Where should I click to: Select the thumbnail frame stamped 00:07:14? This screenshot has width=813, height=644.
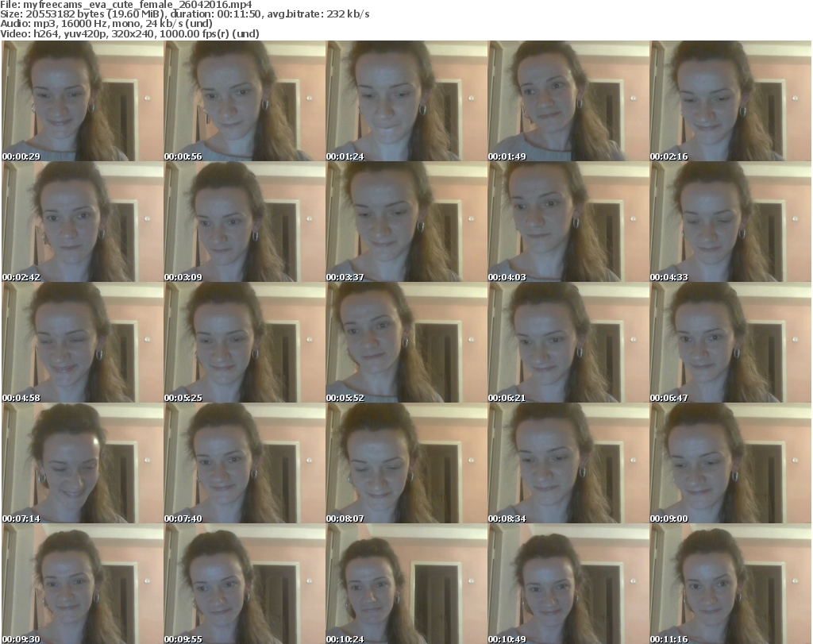click(x=83, y=463)
